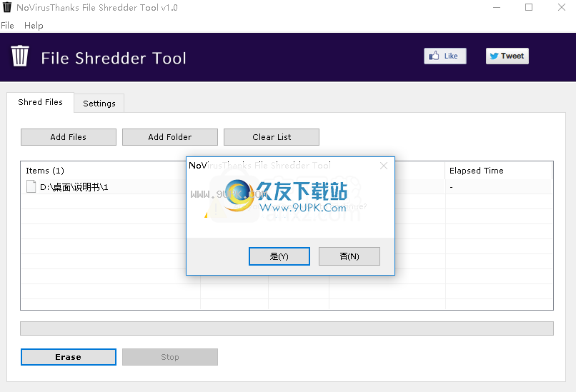Click the erase progress bar
This screenshot has width=576, height=392.
(287, 328)
